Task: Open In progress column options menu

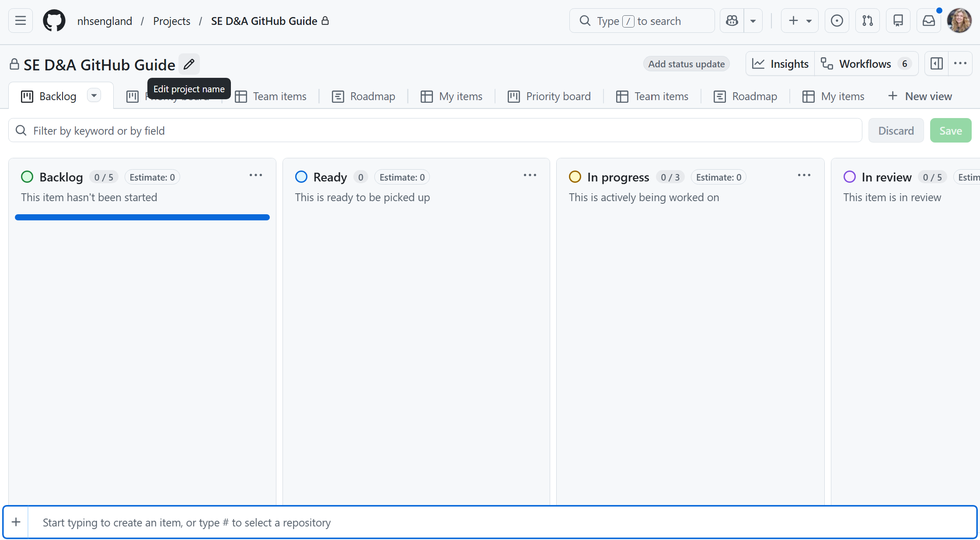Action: pyautogui.click(x=804, y=175)
